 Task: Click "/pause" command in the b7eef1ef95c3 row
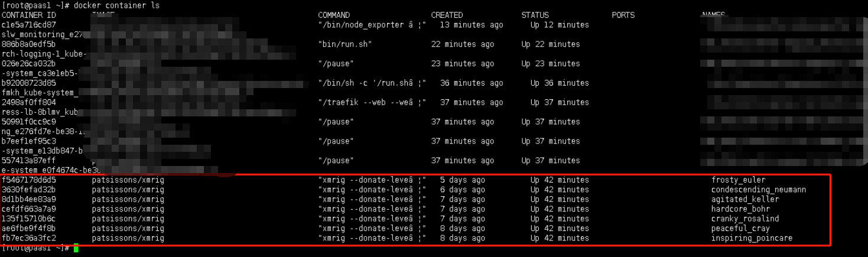336,141
